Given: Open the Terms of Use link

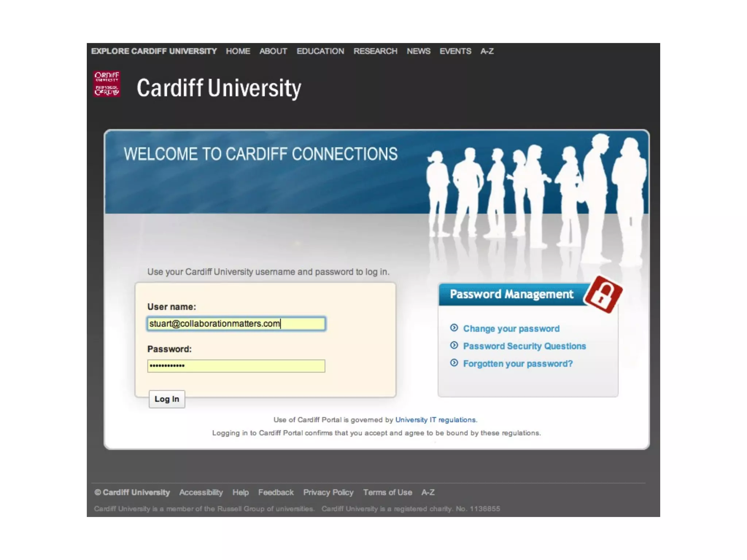Looking at the screenshot, I should click(x=387, y=492).
